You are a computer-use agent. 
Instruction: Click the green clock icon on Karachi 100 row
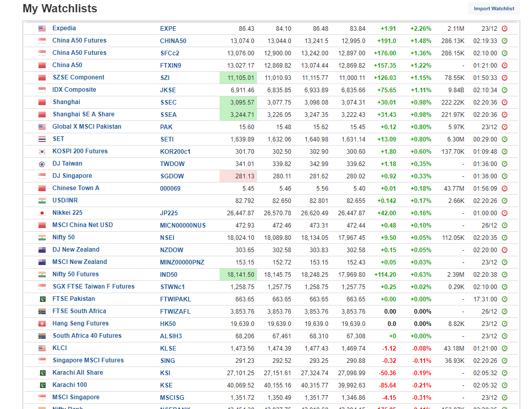pyautogui.click(x=504, y=385)
